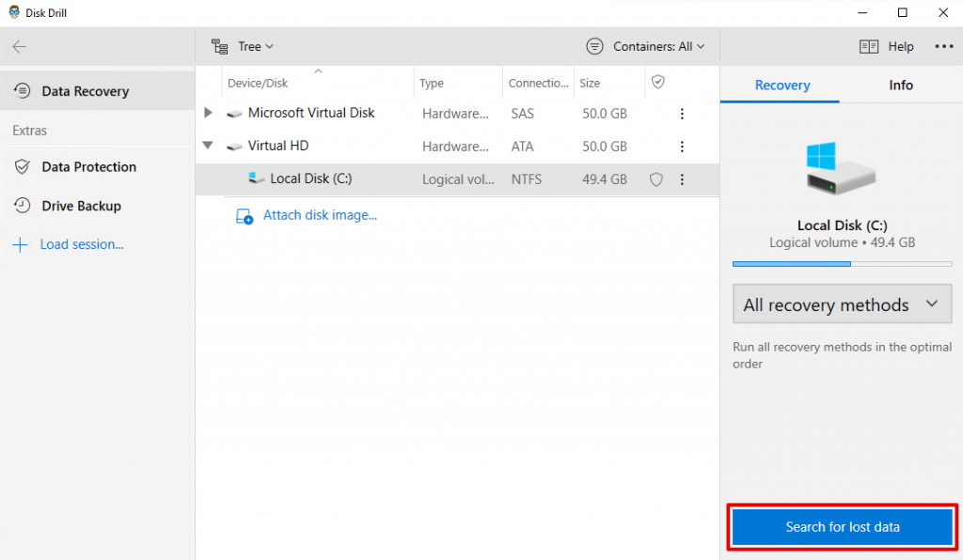Open Drive Backup in the sidebar
Image resolution: width=963 pixels, height=560 pixels.
click(x=81, y=206)
